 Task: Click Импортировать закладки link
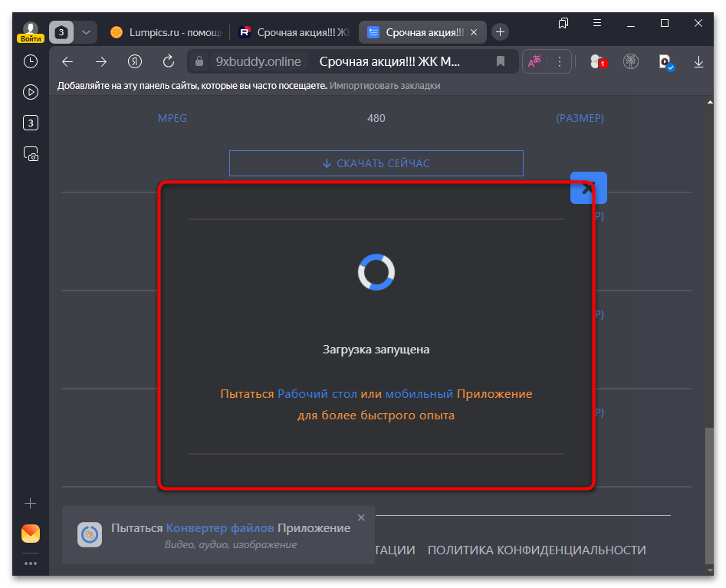click(x=385, y=86)
